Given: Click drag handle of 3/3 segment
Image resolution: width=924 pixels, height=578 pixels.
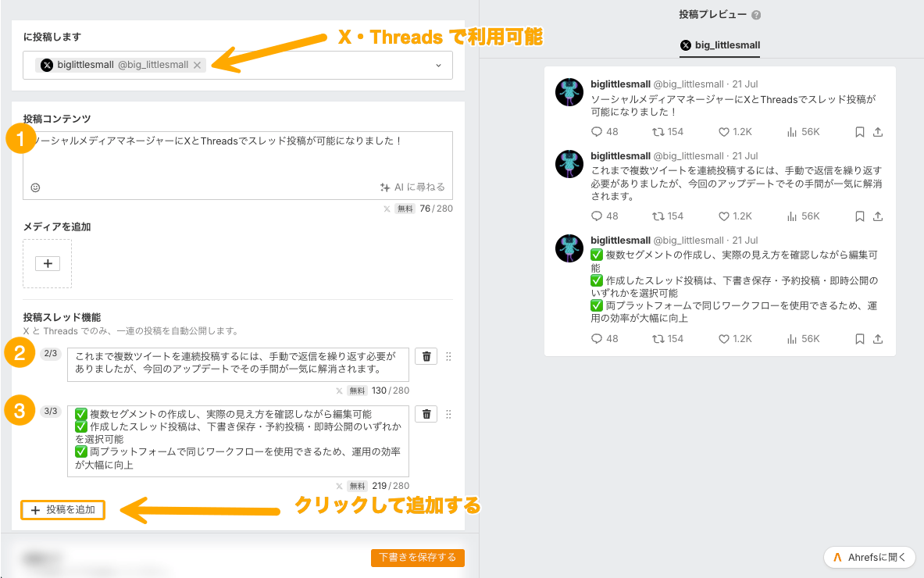Looking at the screenshot, I should click(448, 414).
